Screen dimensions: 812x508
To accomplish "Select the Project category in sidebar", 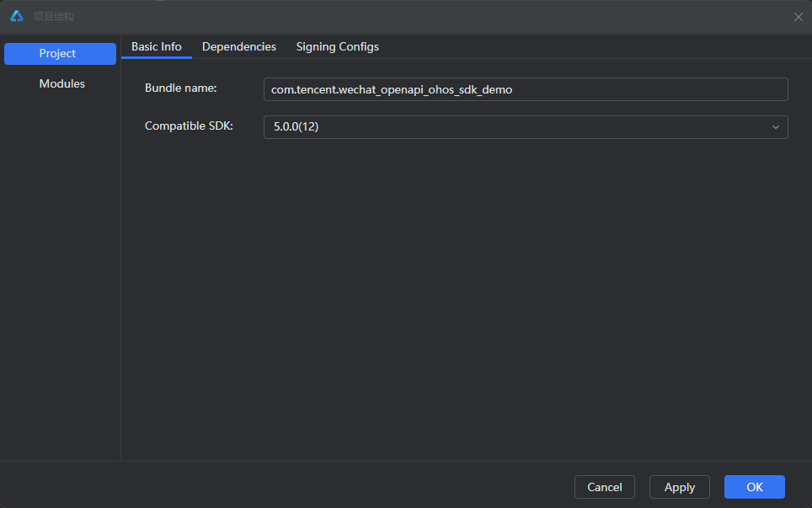I will 60,54.
